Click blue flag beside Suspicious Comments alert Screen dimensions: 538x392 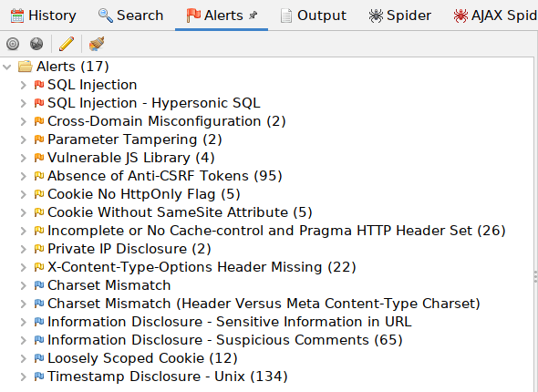(x=39, y=340)
